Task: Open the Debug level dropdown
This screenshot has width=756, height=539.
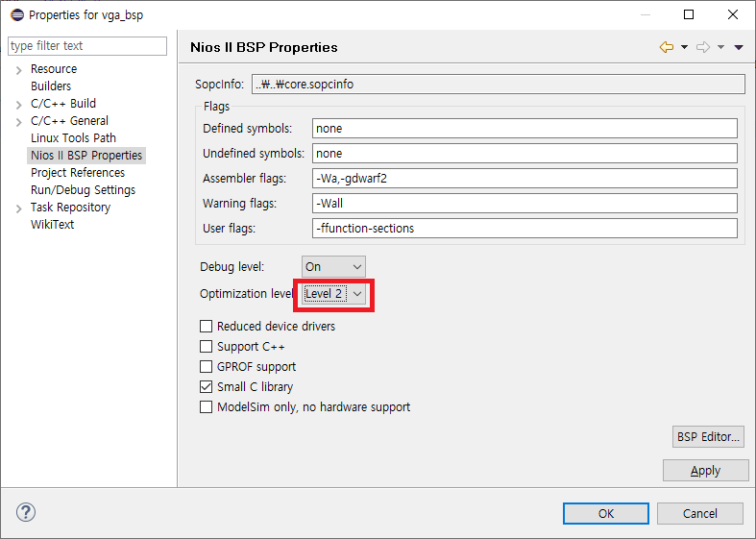Action: point(333,266)
